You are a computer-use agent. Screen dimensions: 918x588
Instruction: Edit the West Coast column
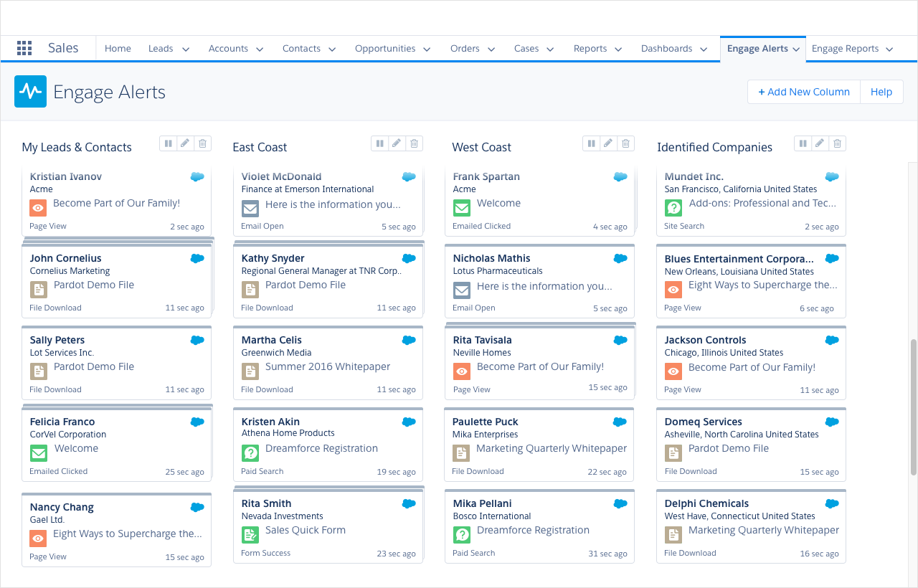pyautogui.click(x=608, y=143)
